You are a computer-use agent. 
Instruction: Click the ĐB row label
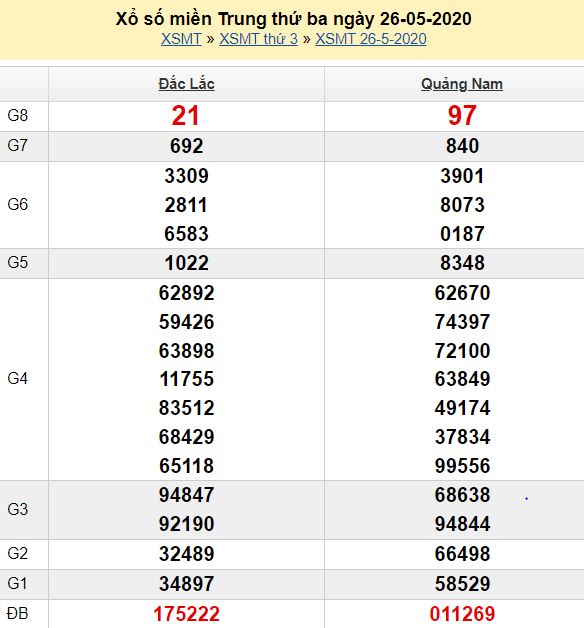click(x=18, y=614)
